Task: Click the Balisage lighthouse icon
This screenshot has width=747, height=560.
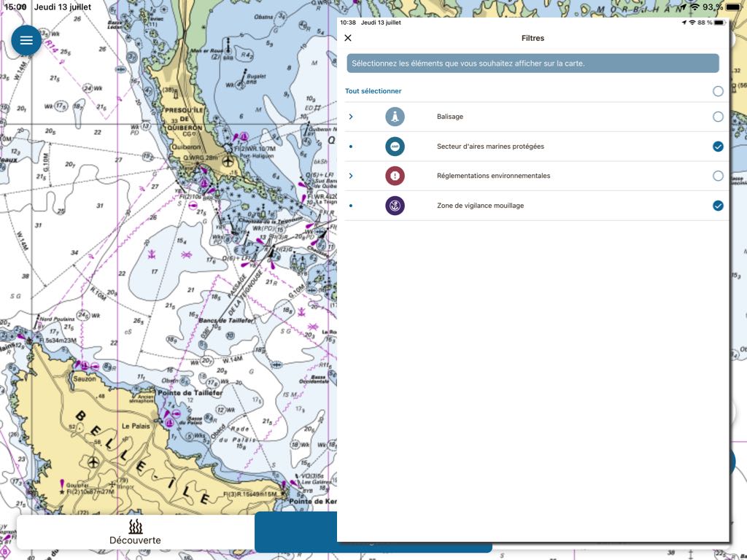Action: coord(395,117)
